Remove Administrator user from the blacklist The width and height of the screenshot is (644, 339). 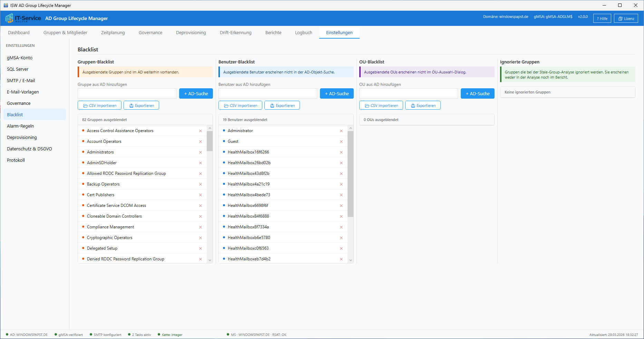pos(341,131)
